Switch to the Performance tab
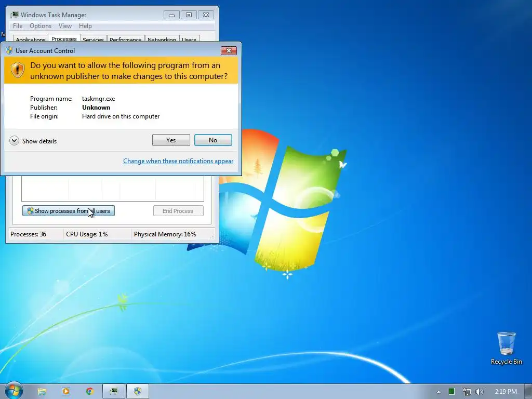532x399 pixels. coord(126,39)
